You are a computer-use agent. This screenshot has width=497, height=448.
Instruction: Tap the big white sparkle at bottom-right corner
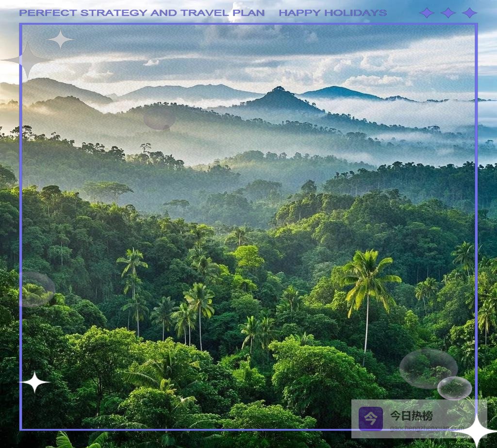476,430
